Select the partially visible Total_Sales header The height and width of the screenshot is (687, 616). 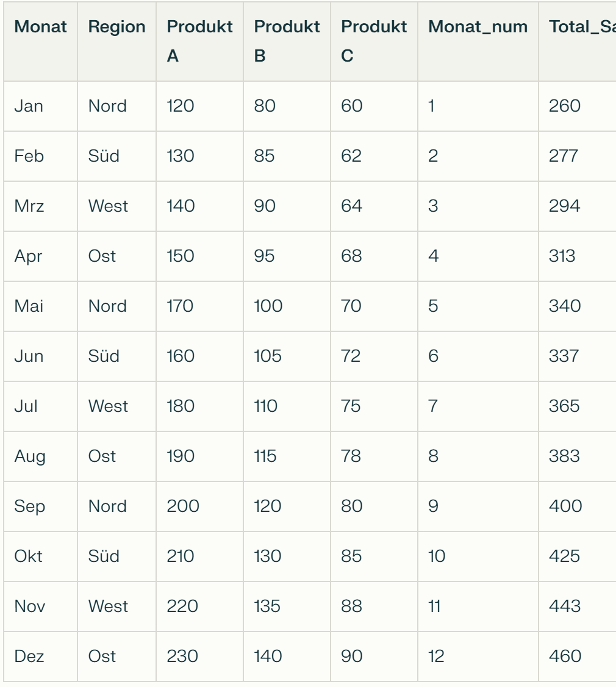pos(578,41)
